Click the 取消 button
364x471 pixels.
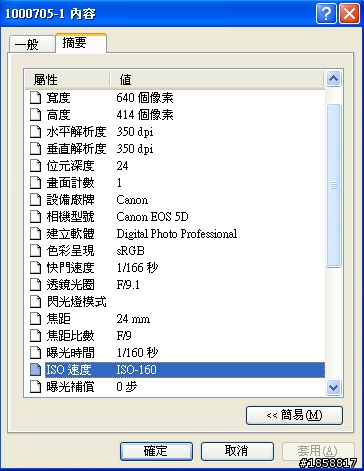237,451
